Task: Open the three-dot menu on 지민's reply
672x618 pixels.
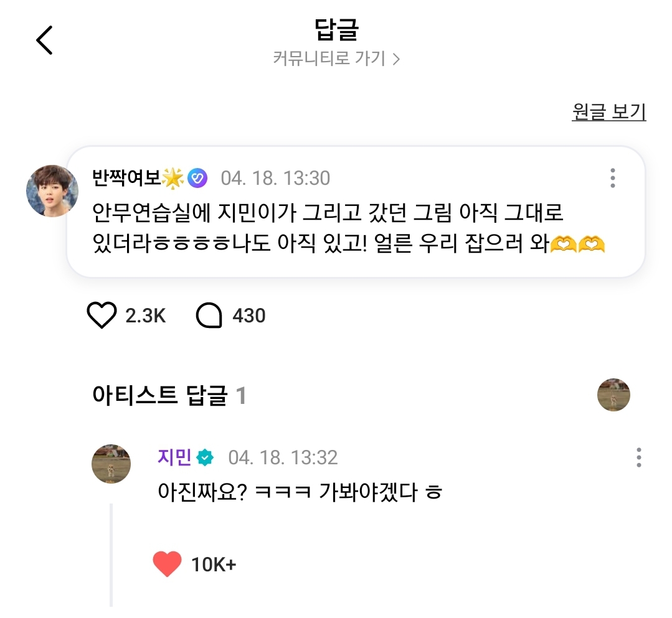Action: (638, 457)
